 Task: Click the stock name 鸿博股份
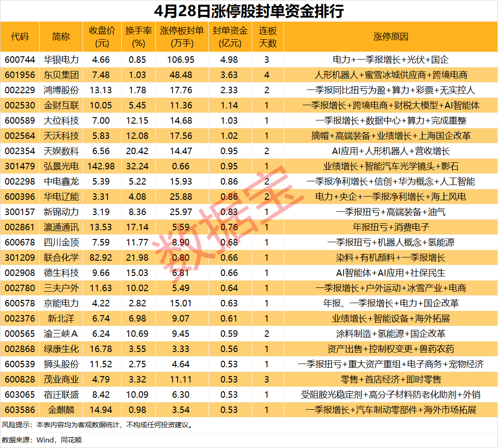(x=61, y=90)
